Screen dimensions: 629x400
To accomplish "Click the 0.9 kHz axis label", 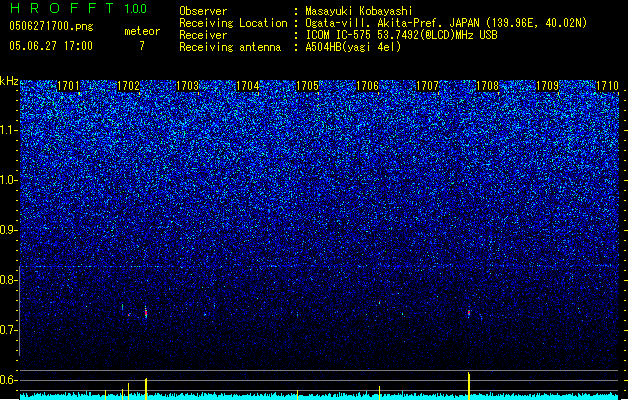I will click(9, 230).
